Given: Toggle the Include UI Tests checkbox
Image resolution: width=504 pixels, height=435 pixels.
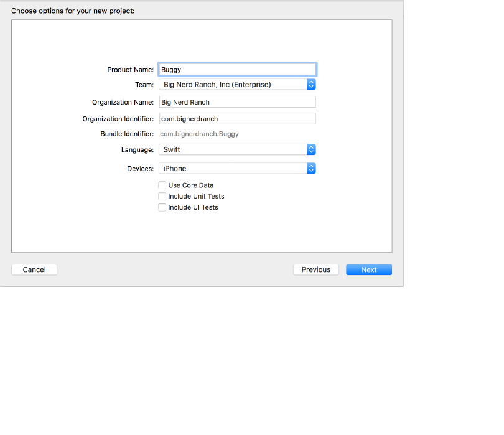Looking at the screenshot, I should click(162, 208).
